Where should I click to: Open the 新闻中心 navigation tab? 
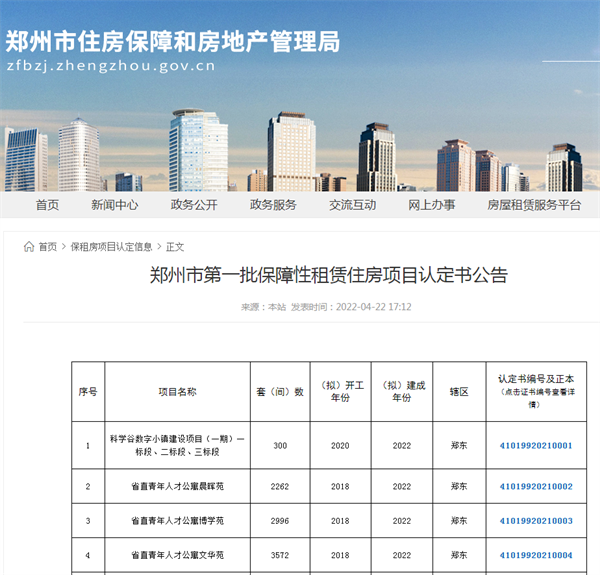point(115,205)
